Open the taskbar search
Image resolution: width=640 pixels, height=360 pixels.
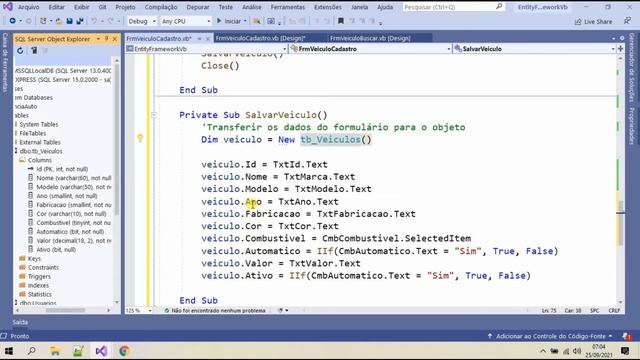click(31, 351)
